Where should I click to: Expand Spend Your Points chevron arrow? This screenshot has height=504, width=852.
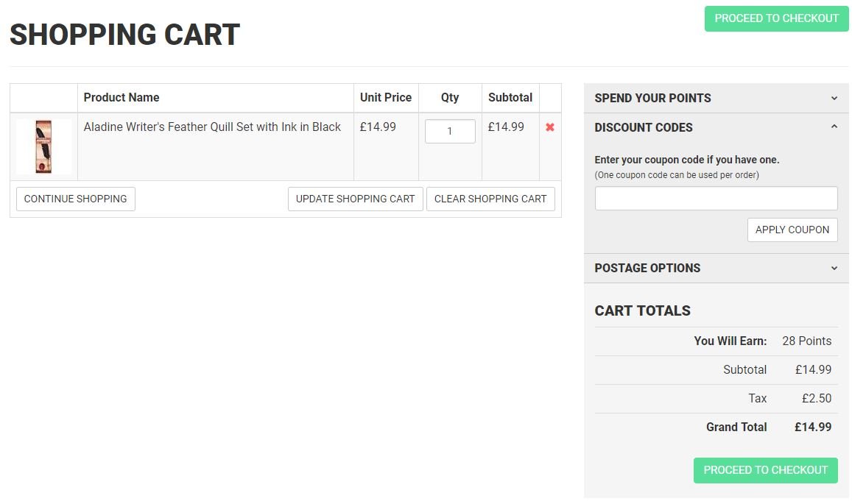coord(834,98)
